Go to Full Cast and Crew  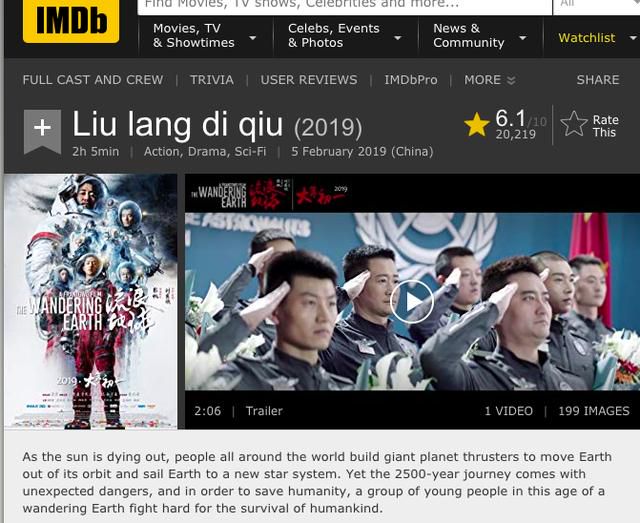coord(93,80)
